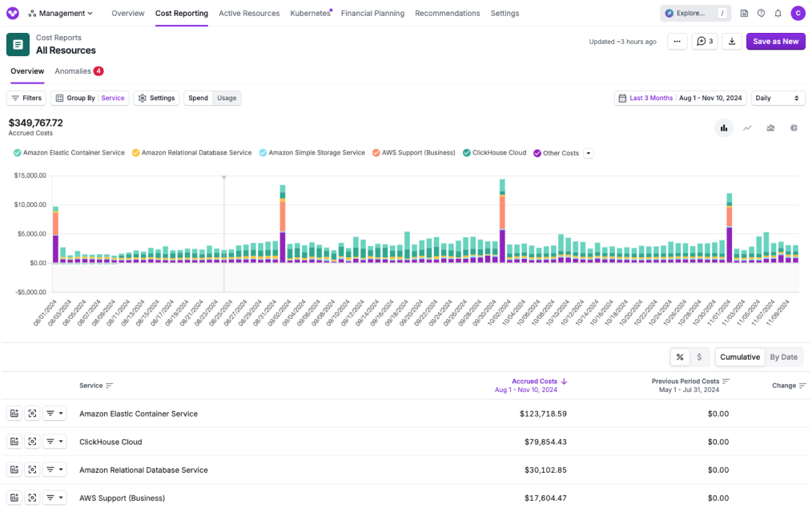Open the Filters button
The height and width of the screenshot is (513, 812).
(26, 98)
